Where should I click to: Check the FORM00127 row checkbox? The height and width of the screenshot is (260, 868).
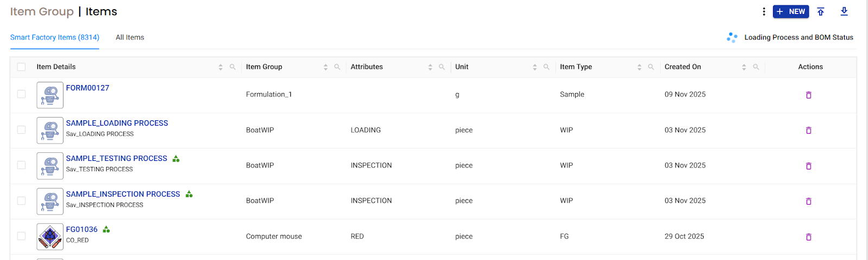(x=21, y=94)
